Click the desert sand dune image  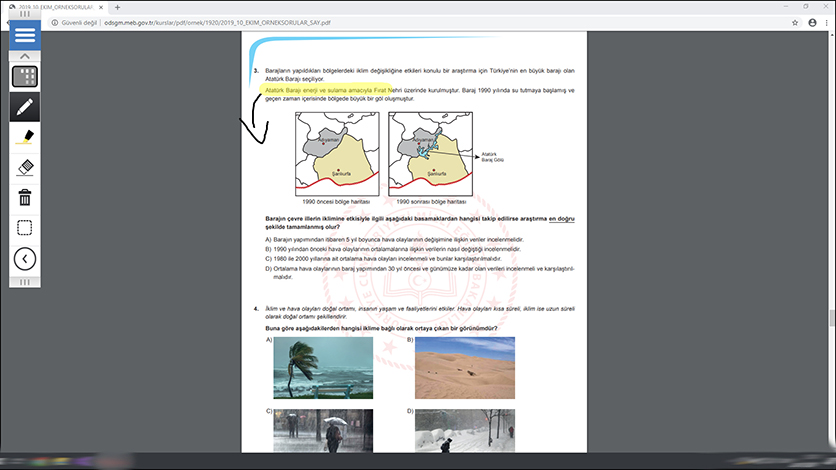point(465,368)
